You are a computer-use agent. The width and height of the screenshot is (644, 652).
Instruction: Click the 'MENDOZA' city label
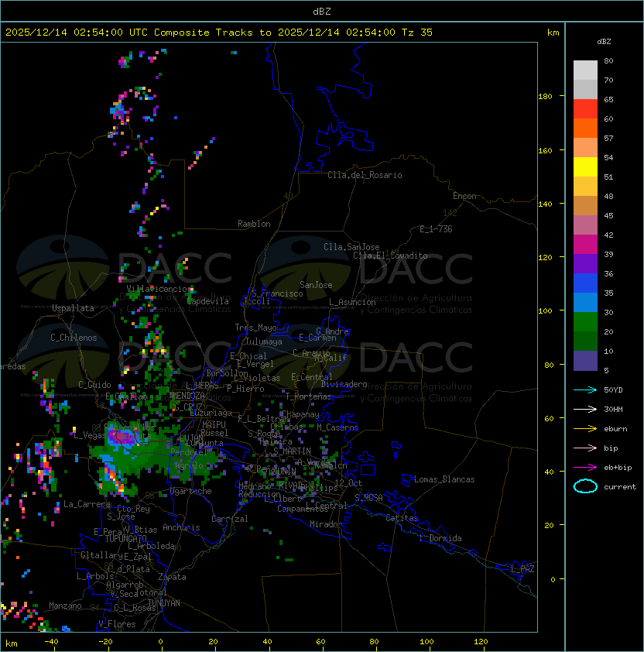188,395
